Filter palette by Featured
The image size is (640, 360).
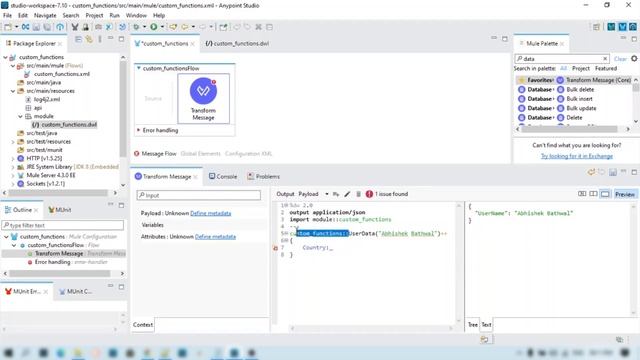pos(606,68)
